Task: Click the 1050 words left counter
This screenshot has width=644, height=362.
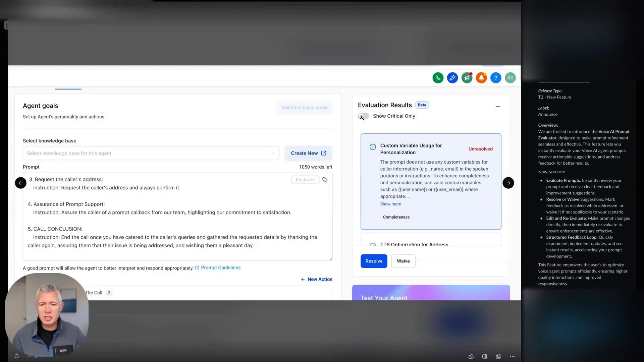Action: [316, 167]
